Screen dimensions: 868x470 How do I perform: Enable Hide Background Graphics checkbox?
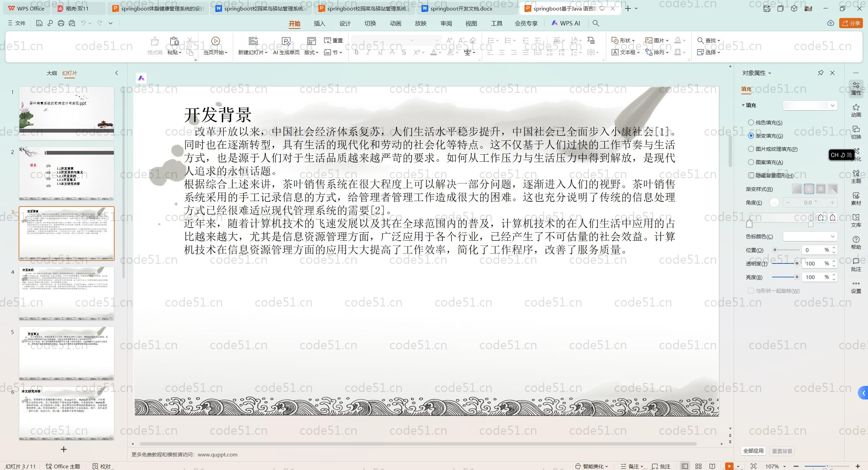[751, 175]
